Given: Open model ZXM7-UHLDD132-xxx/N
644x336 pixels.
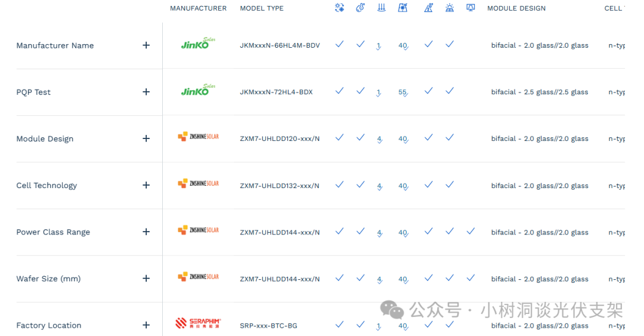Looking at the screenshot, I should pyautogui.click(x=279, y=186).
